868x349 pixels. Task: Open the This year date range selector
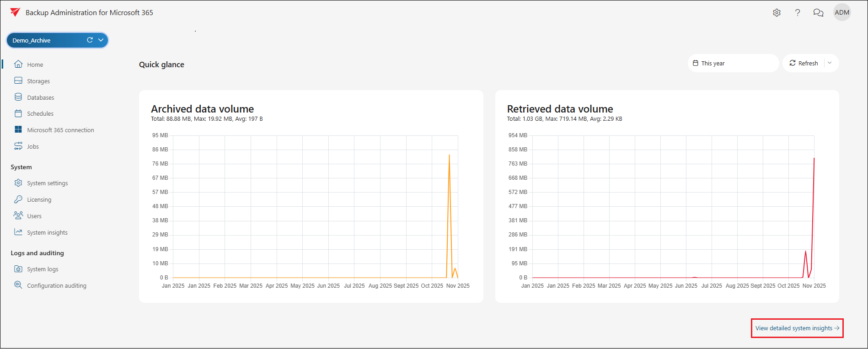click(x=733, y=63)
